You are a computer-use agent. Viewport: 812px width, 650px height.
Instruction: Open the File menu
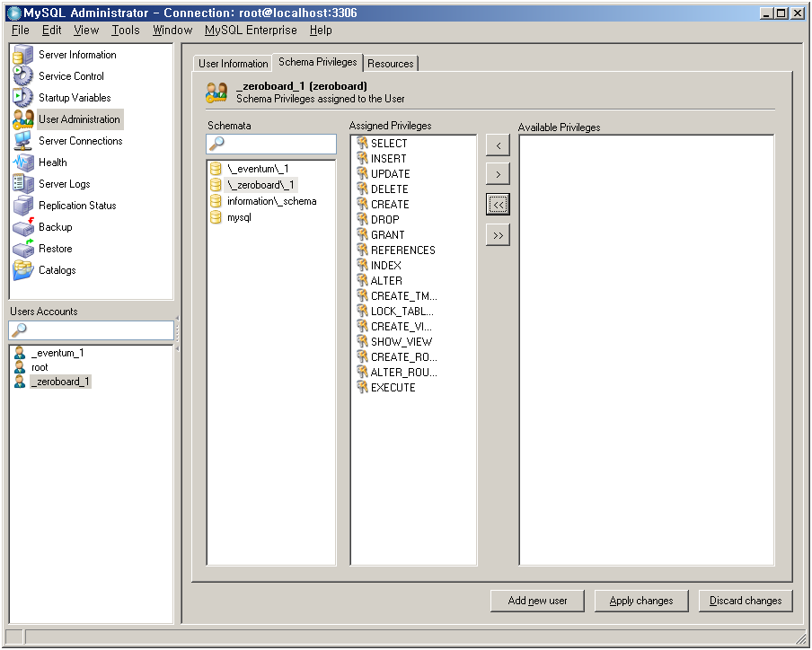[x=20, y=31]
